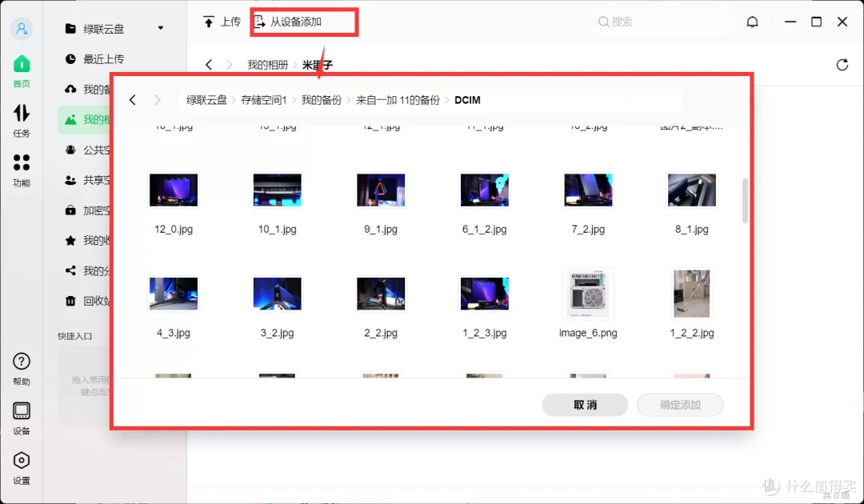Click DCIM in the dialog breadcrumb
The image size is (864, 504).
pos(467,100)
